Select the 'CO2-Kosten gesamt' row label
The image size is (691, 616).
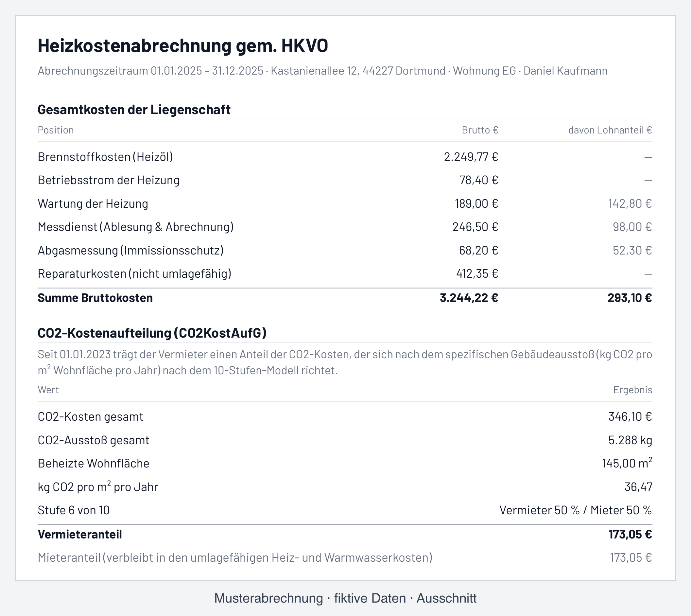[x=90, y=417]
